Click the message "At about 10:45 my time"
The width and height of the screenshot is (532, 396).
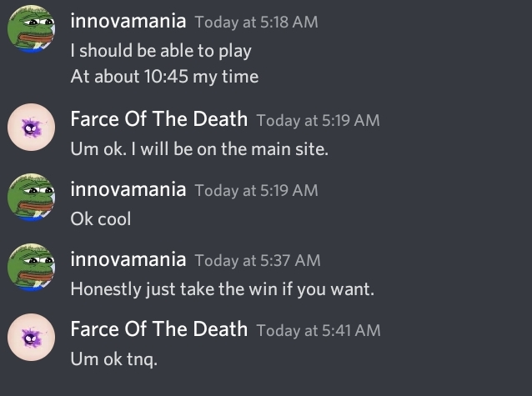pos(164,77)
